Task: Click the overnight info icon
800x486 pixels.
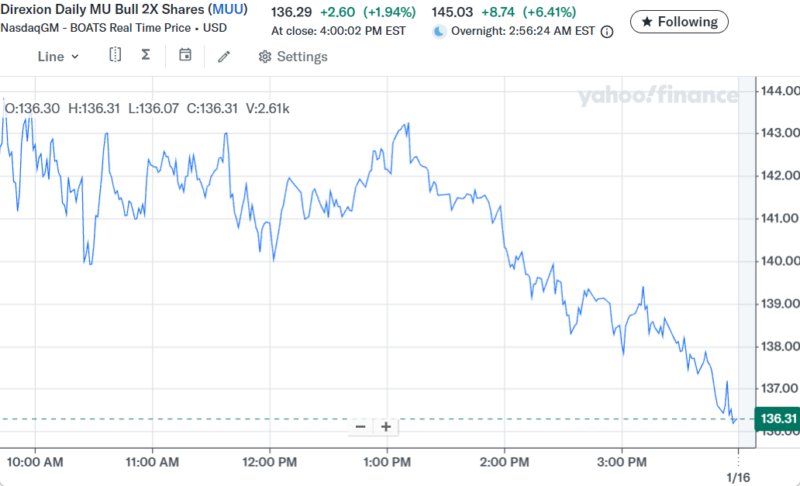Action: [x=609, y=31]
